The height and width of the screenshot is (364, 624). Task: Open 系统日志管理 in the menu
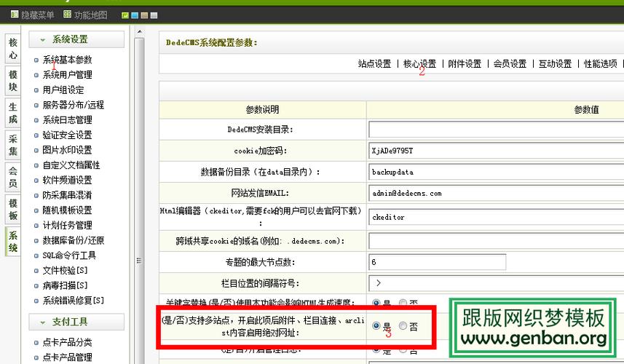pos(67,120)
